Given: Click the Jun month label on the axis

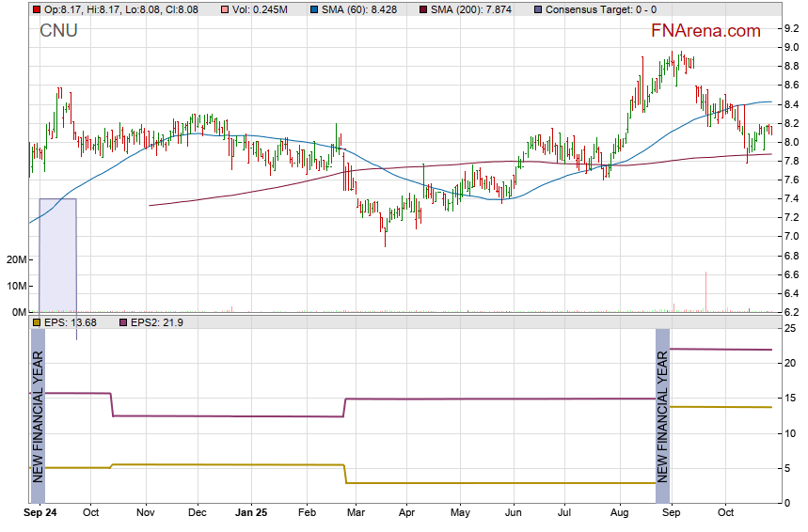Looking at the screenshot, I should coord(513,513).
